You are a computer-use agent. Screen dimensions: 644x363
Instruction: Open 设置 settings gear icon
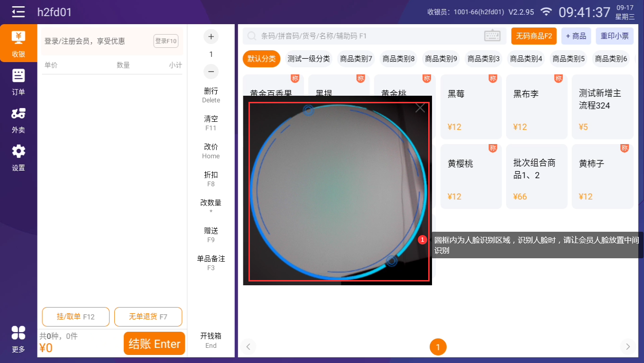(x=18, y=157)
